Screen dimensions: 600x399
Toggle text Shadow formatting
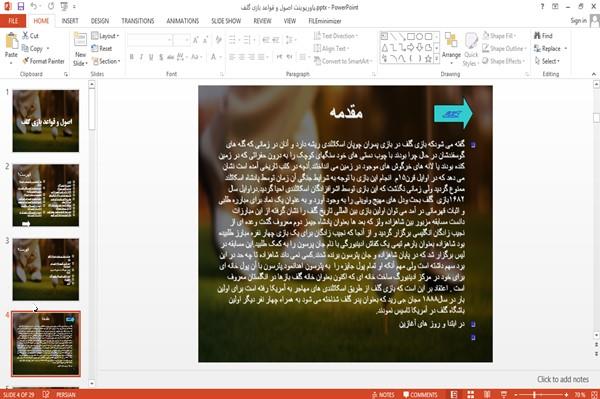[161, 57]
